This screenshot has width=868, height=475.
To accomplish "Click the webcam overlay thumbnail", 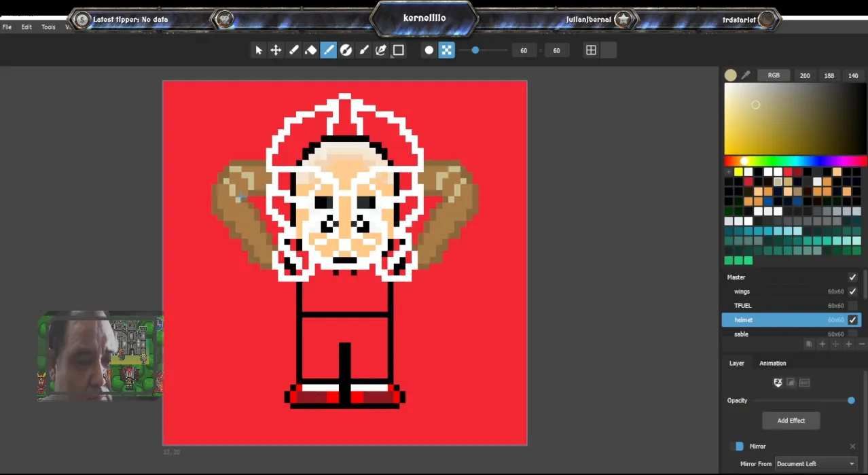I will click(101, 356).
